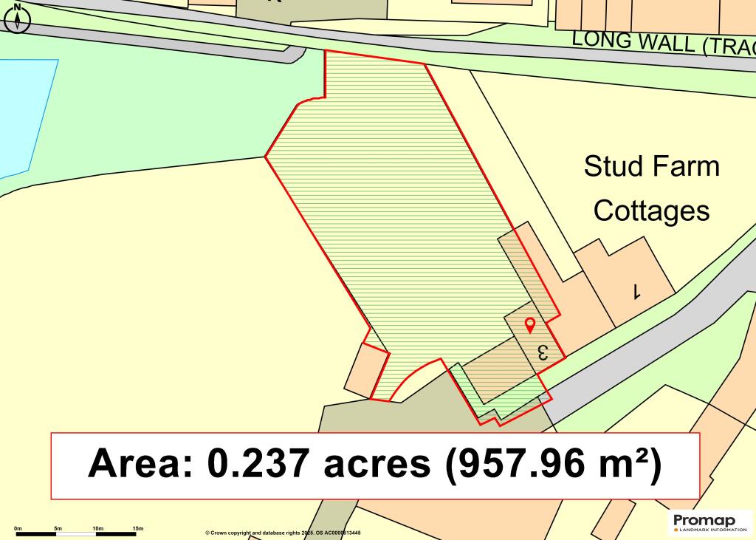The width and height of the screenshot is (756, 540).
Task: Click the Landmark Information tagline text
Action: (707, 530)
